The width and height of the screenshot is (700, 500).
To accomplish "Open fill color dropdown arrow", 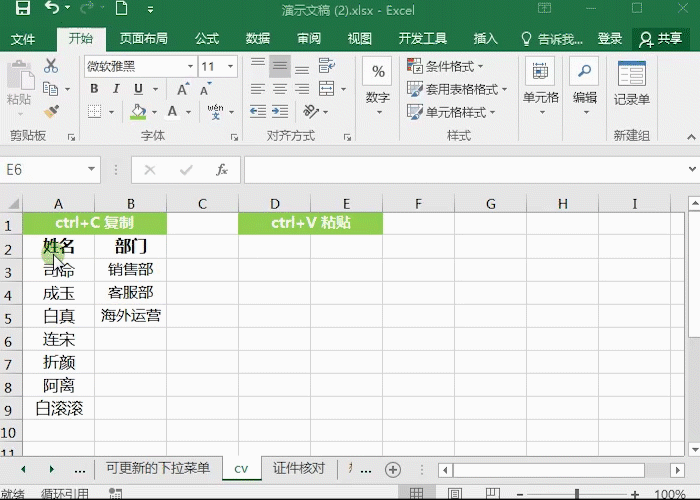I will [154, 112].
